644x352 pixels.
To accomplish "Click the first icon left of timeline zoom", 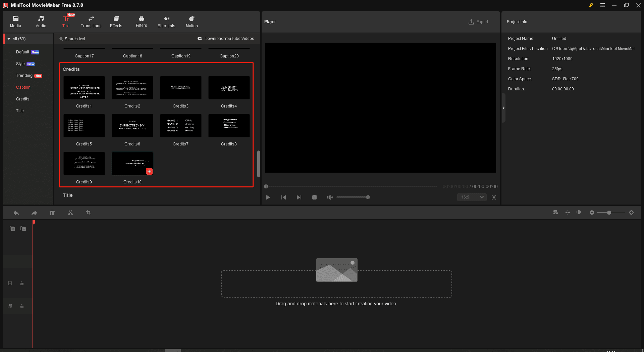I will [x=555, y=213].
